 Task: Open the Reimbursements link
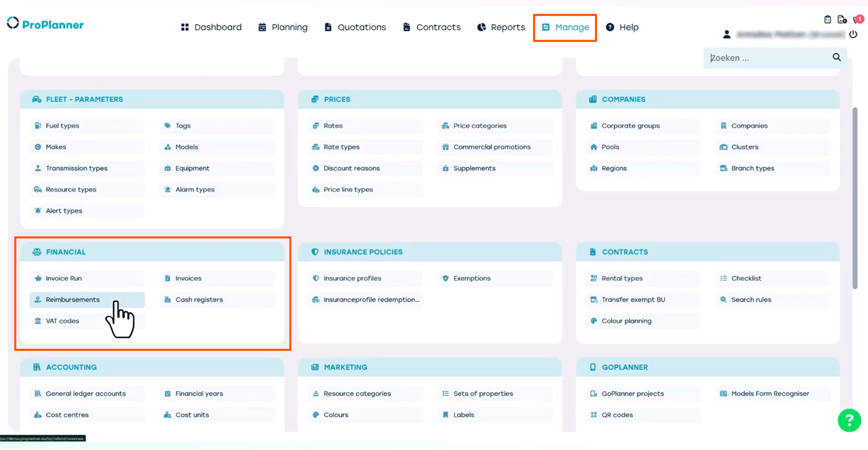[72, 300]
